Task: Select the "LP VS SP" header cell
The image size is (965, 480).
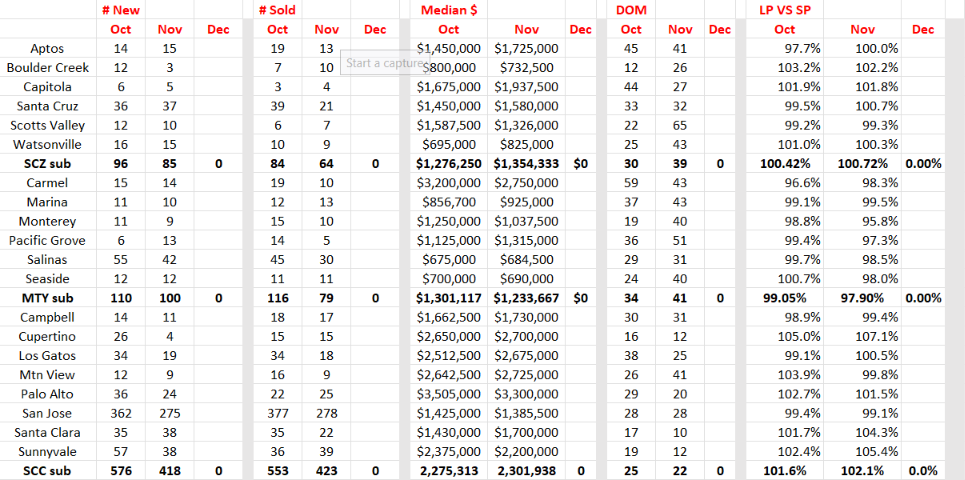Action: click(783, 10)
